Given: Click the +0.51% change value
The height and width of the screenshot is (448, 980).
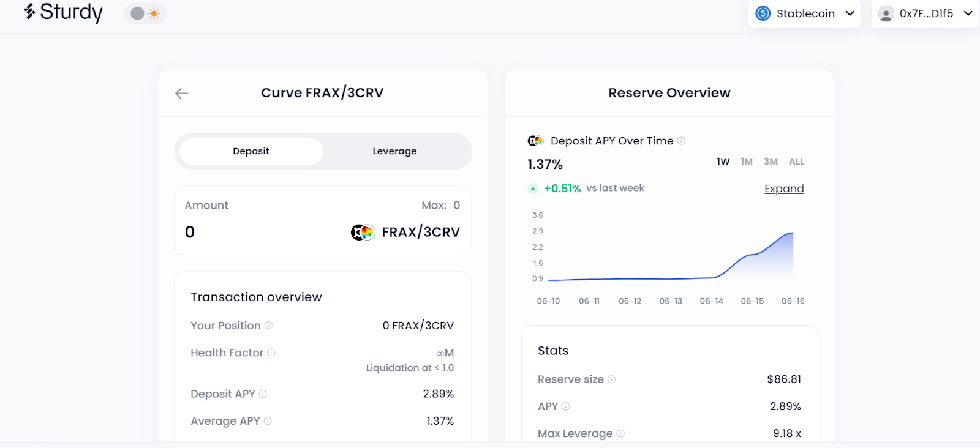Looking at the screenshot, I should pyautogui.click(x=562, y=189).
